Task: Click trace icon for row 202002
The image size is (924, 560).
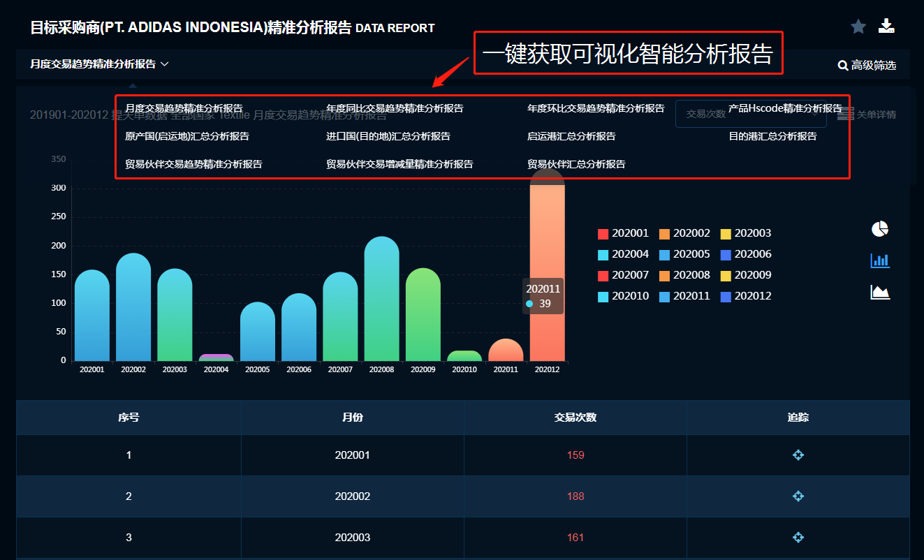Action: [x=798, y=496]
